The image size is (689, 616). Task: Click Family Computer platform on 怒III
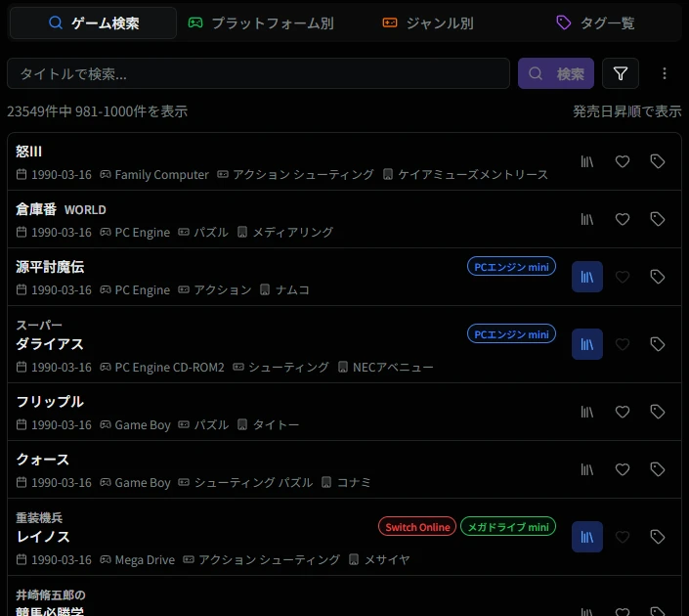(x=161, y=175)
